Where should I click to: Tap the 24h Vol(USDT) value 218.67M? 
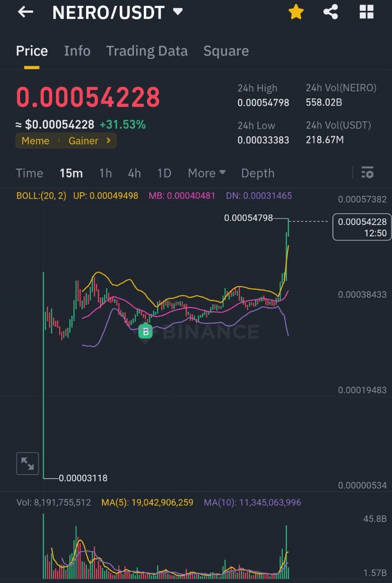325,140
